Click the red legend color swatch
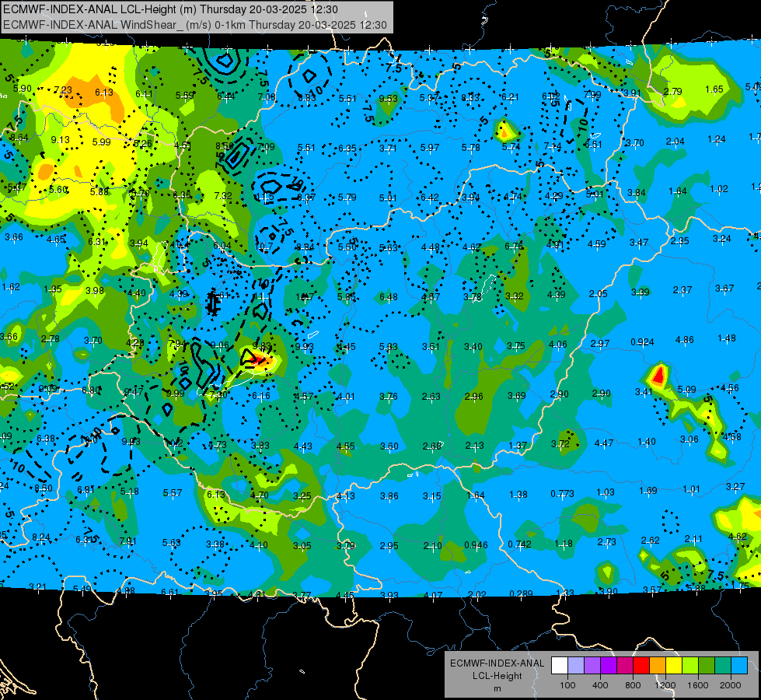This screenshot has height=700, width=761. (x=641, y=666)
